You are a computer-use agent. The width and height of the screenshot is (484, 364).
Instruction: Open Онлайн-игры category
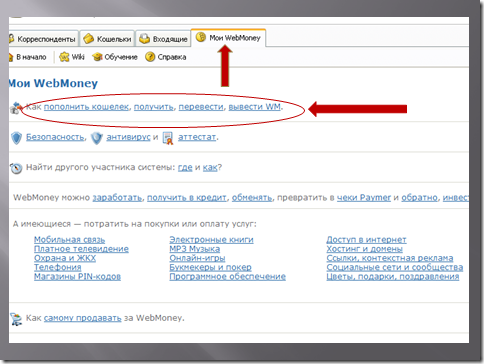coord(197,258)
